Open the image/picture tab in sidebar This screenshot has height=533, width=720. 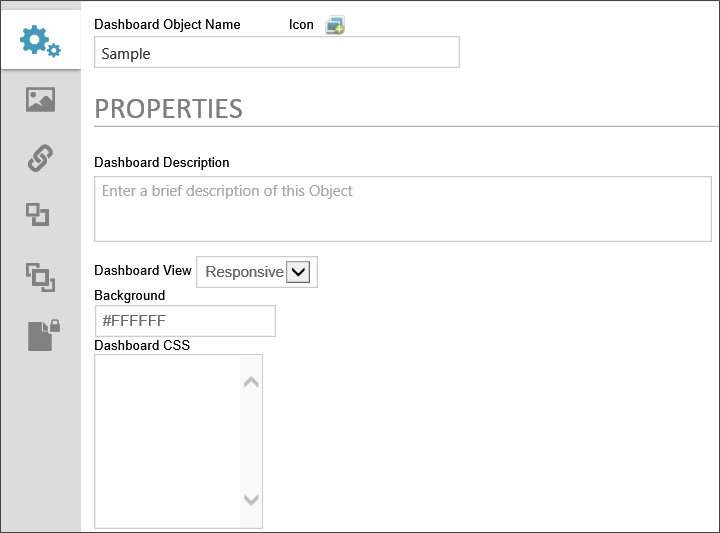[40, 99]
